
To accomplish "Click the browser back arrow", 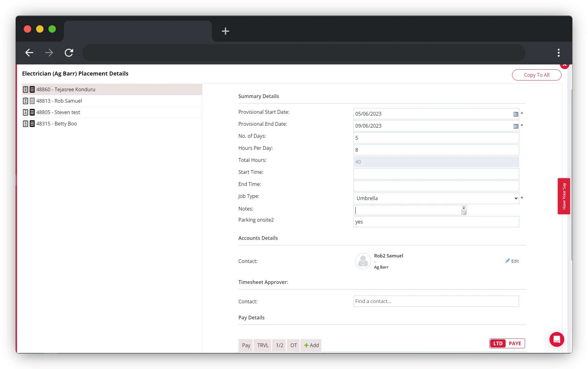I will 29,53.
